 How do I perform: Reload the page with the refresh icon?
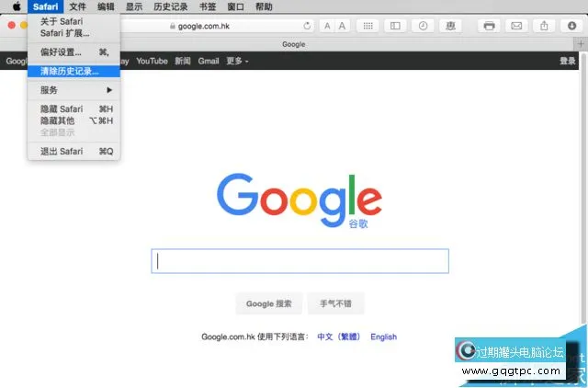[x=307, y=26]
